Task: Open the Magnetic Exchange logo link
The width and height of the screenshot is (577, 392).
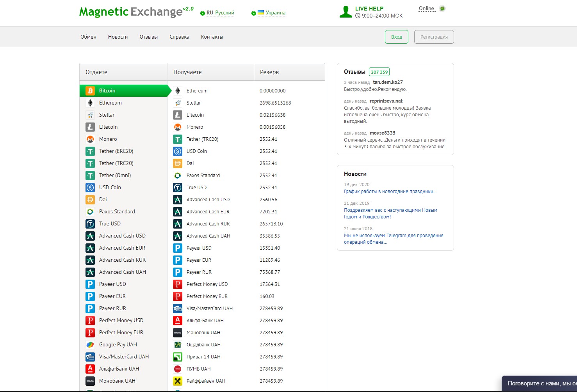Action: [x=136, y=11]
